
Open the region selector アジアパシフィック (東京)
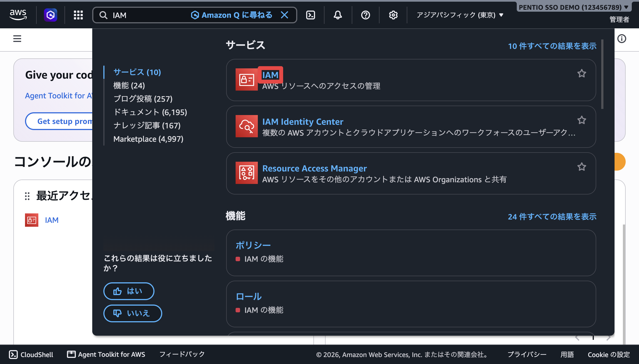click(460, 15)
